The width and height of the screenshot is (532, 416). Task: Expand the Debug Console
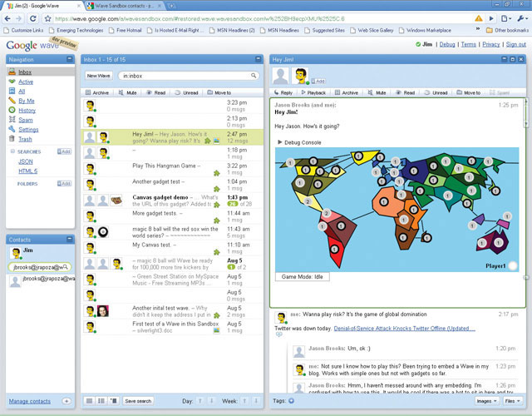pos(280,142)
